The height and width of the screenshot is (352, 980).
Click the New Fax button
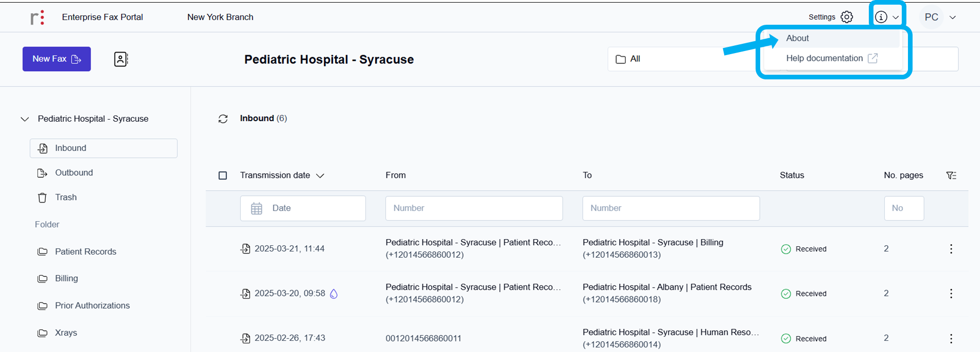pyautogui.click(x=57, y=59)
